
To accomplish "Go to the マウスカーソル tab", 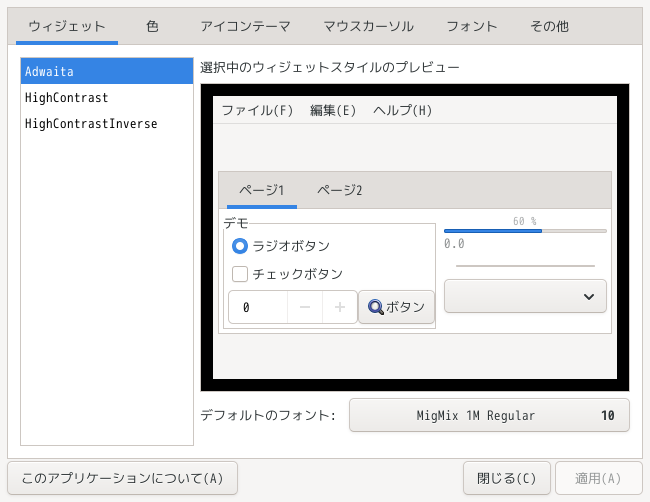I will pos(369,26).
